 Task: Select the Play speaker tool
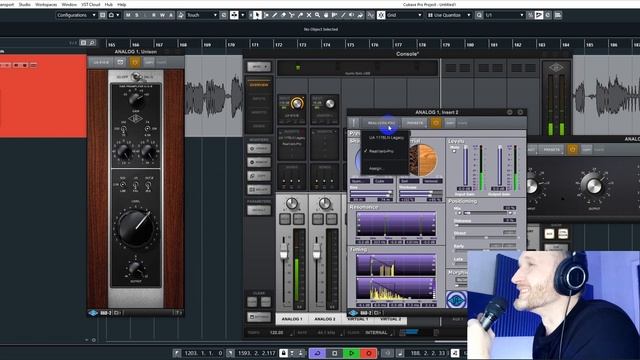(351, 15)
